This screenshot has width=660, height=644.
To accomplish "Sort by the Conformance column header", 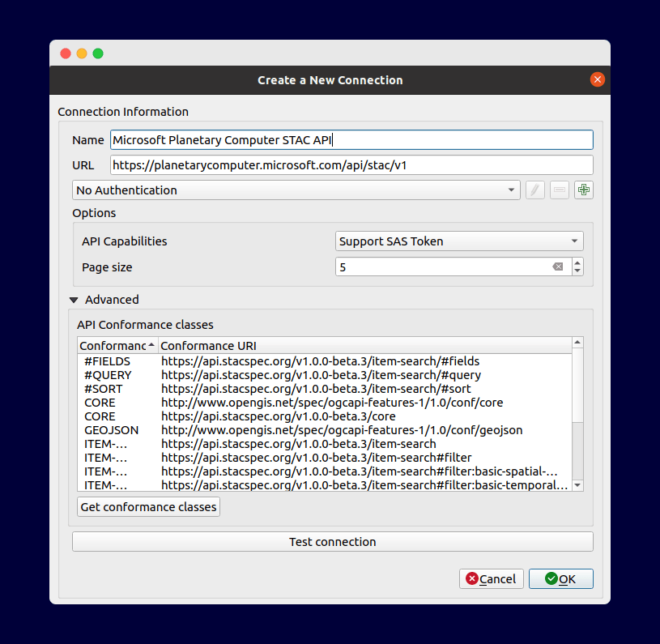I will (113, 345).
